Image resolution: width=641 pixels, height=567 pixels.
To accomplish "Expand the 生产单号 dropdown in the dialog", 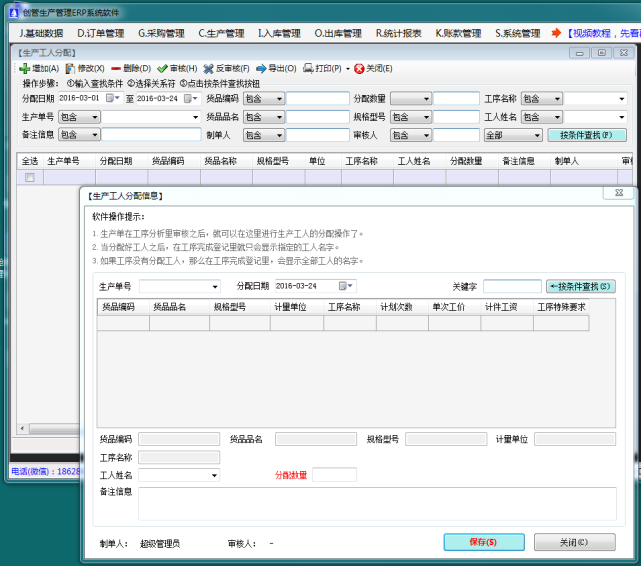I will tap(215, 286).
